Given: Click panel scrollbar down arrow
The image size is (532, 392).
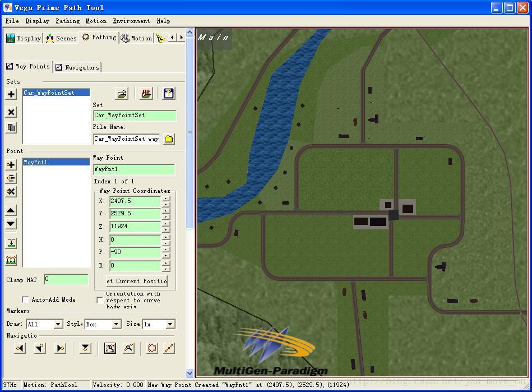Looking at the screenshot, I should (190, 373).
